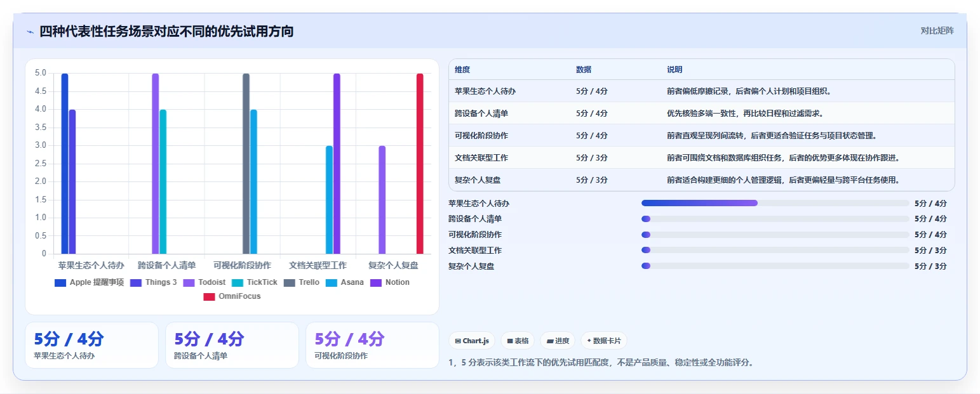Click the gray Trello bar in chart
This screenshot has width=980, height=394.
[x=246, y=164]
